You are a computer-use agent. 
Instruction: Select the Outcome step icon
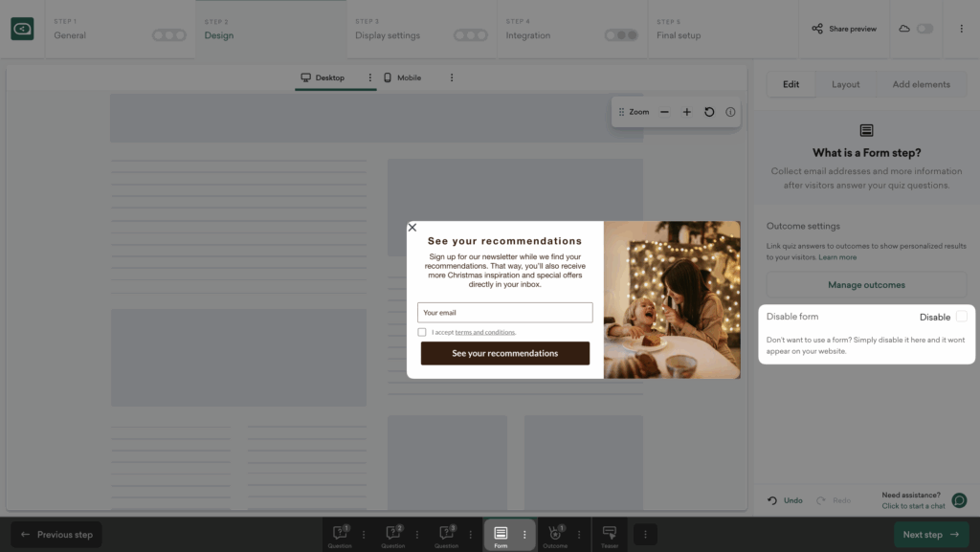[554, 533]
